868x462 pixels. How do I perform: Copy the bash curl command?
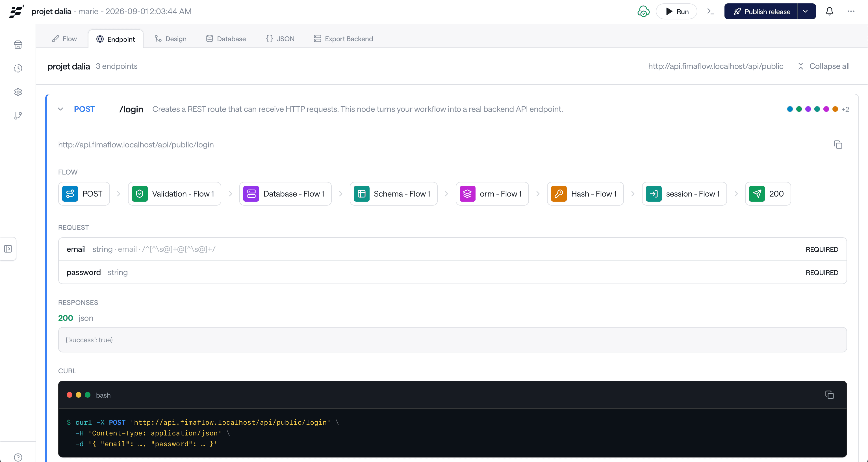coord(829,395)
